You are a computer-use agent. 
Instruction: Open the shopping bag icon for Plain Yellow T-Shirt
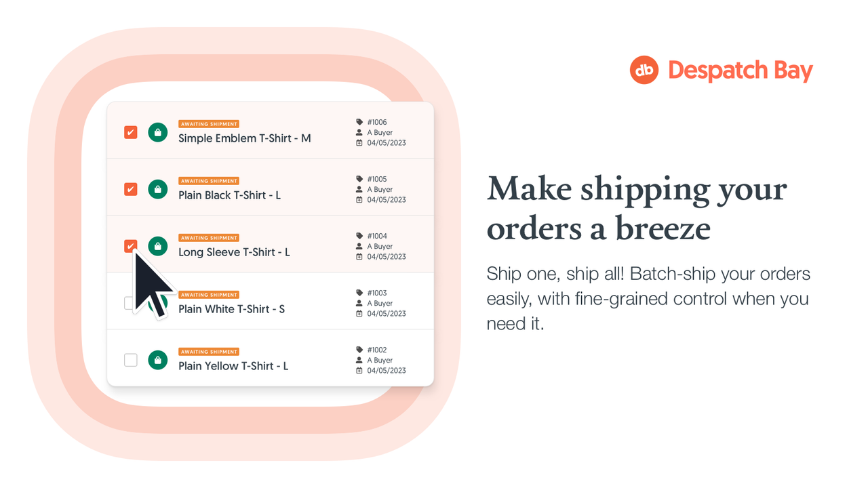pyautogui.click(x=157, y=360)
